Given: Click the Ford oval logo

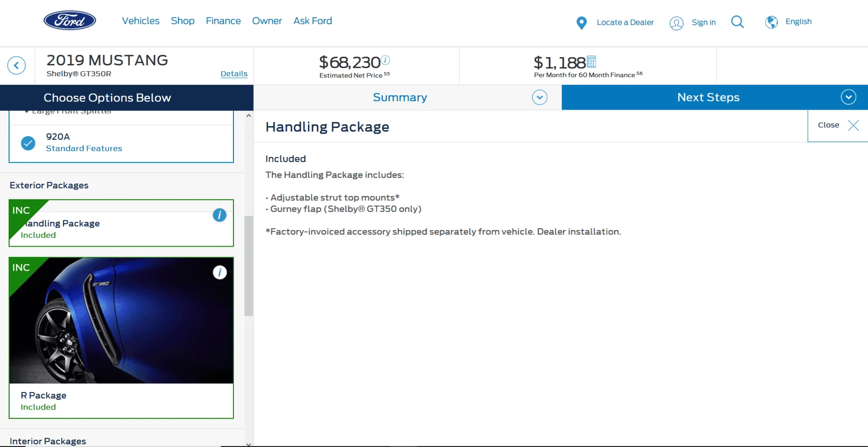Looking at the screenshot, I should (x=70, y=21).
